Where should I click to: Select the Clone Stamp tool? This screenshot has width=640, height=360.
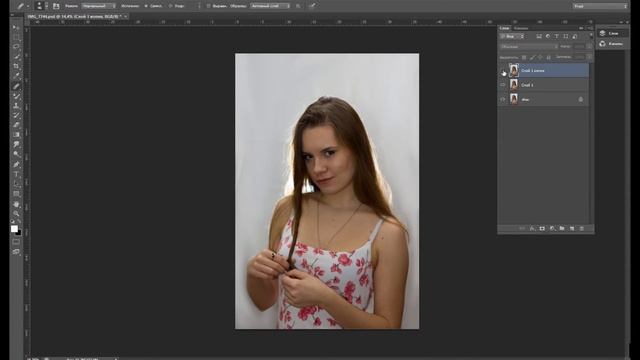coord(16,106)
